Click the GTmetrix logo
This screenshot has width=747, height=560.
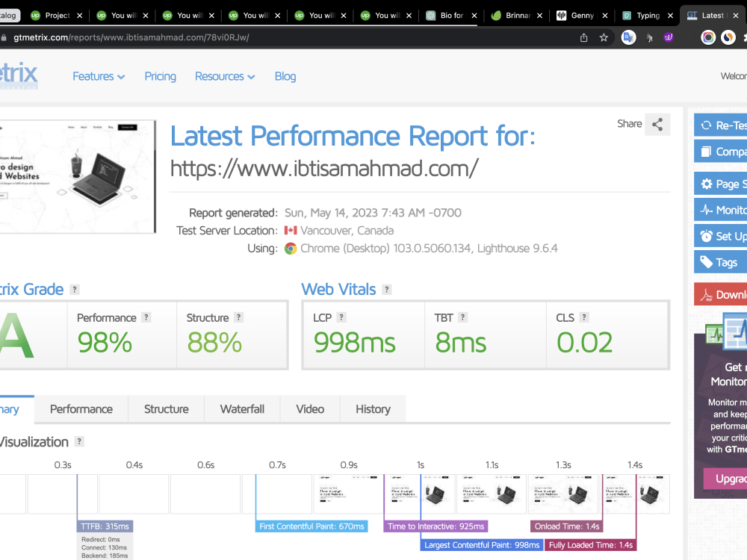[x=19, y=74]
